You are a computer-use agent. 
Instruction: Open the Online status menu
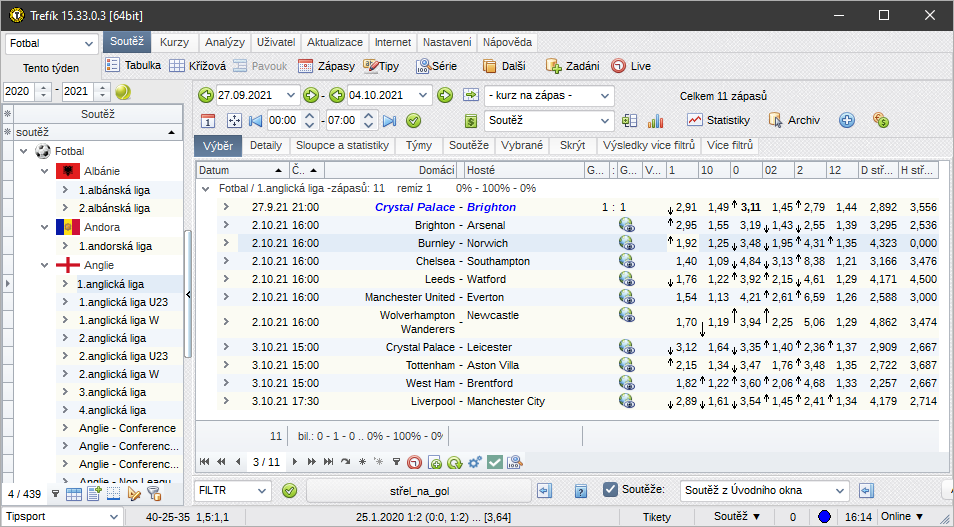[x=902, y=517]
